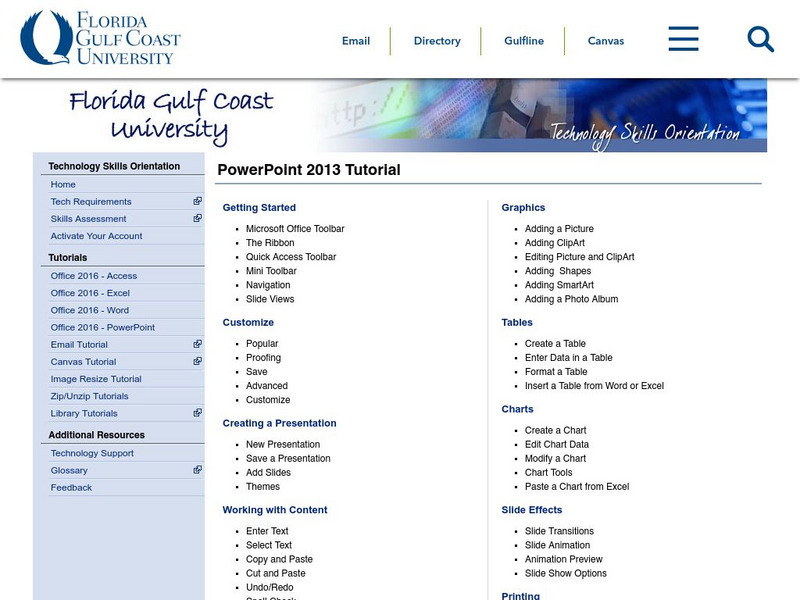
Task: Open the hamburger navigation menu
Action: [683, 39]
